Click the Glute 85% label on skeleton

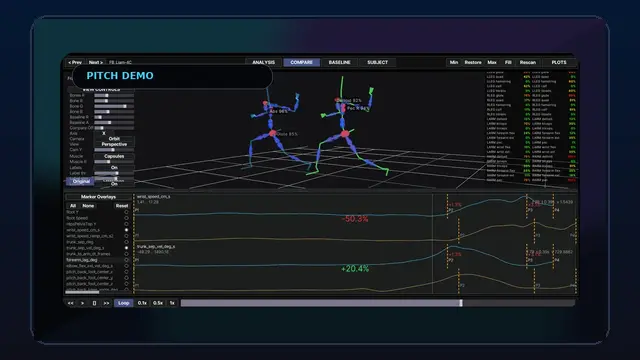coord(287,134)
